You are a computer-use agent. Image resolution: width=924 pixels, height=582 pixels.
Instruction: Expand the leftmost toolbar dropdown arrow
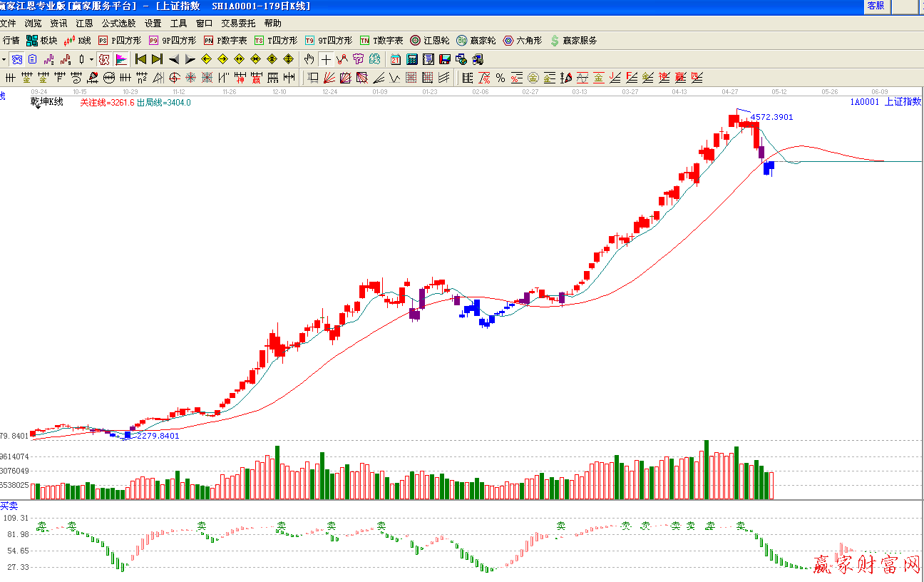tap(4, 59)
